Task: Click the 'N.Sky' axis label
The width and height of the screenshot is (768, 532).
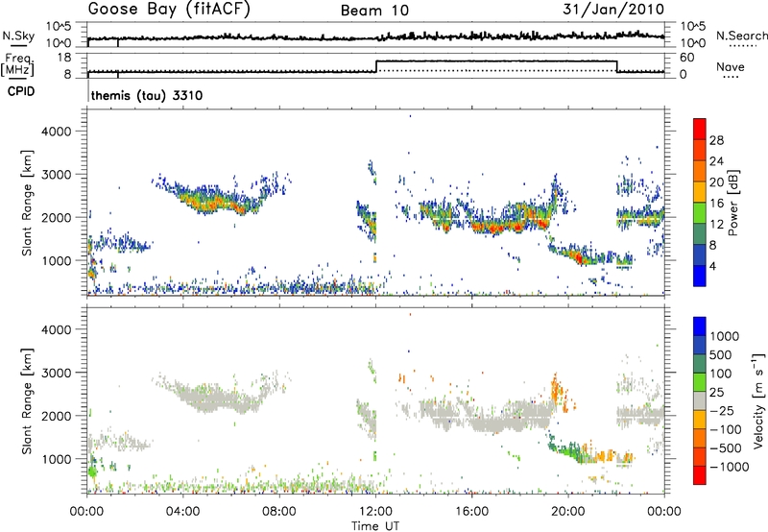Action: [18, 36]
